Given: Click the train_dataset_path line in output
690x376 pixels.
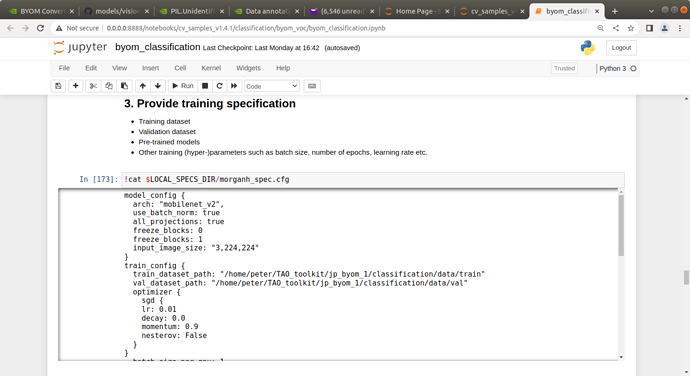Looking at the screenshot, I should tap(309, 274).
